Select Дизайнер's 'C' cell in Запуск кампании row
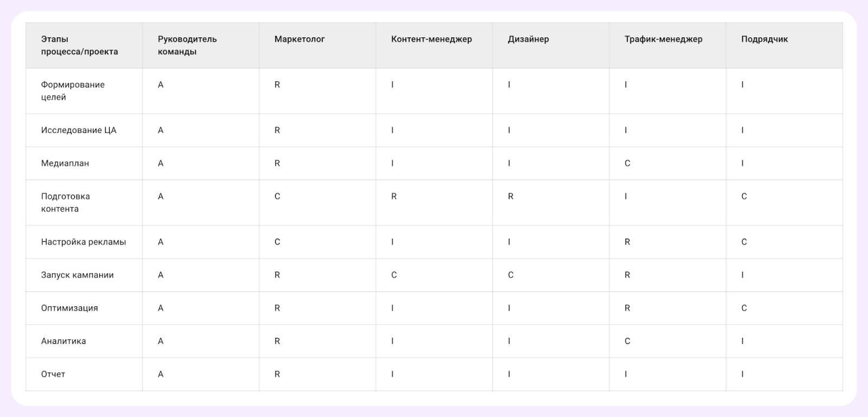 510,275
